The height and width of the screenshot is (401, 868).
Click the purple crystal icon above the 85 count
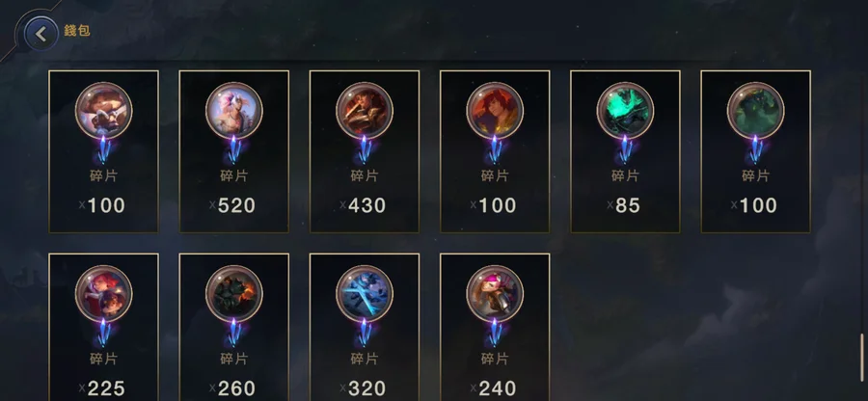pos(626,149)
